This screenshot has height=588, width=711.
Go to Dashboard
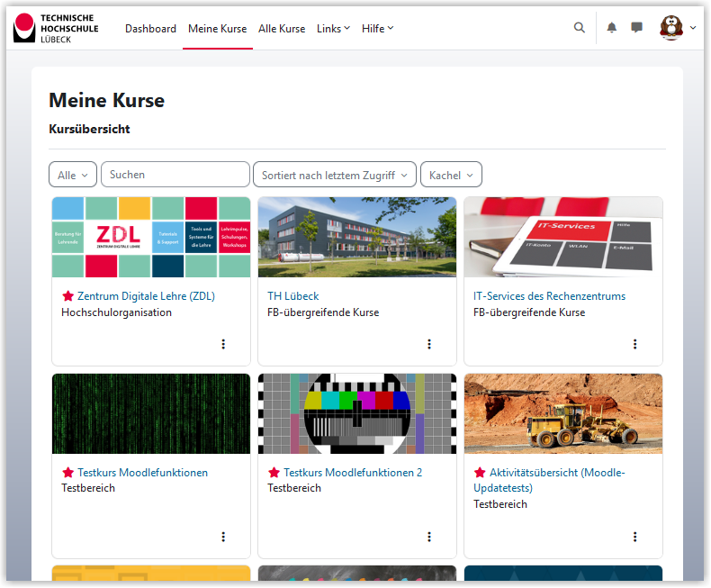point(150,29)
